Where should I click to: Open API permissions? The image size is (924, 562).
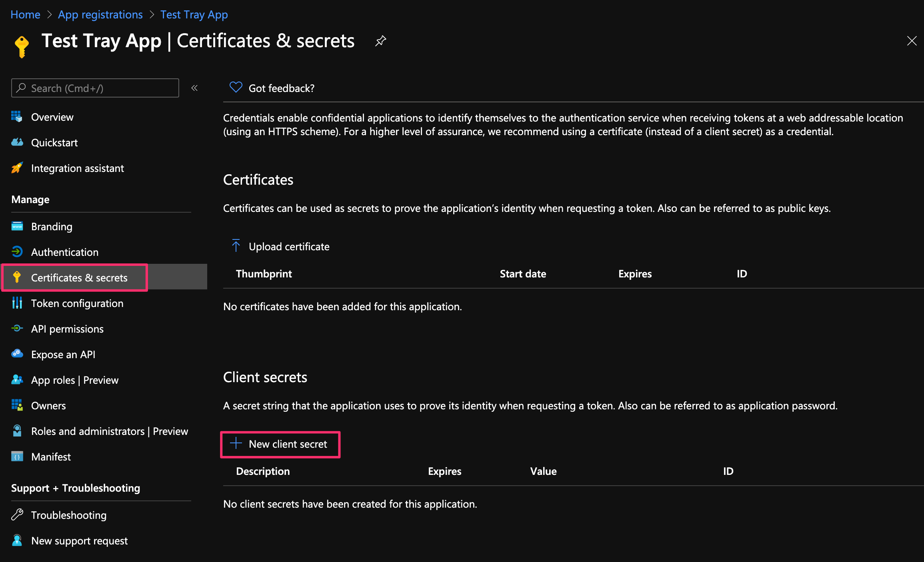pyautogui.click(x=67, y=329)
